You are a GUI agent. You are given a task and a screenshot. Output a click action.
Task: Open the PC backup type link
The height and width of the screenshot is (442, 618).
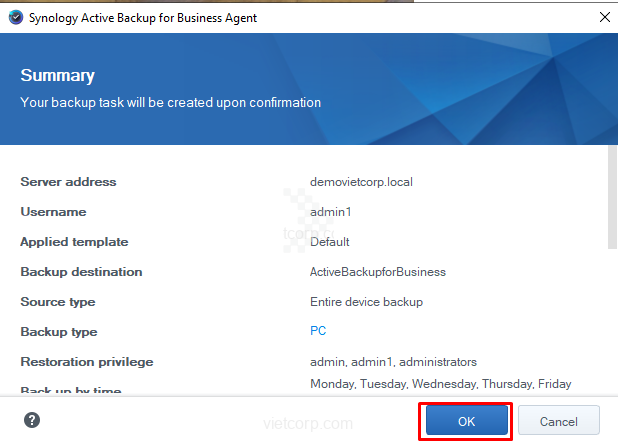tap(318, 331)
